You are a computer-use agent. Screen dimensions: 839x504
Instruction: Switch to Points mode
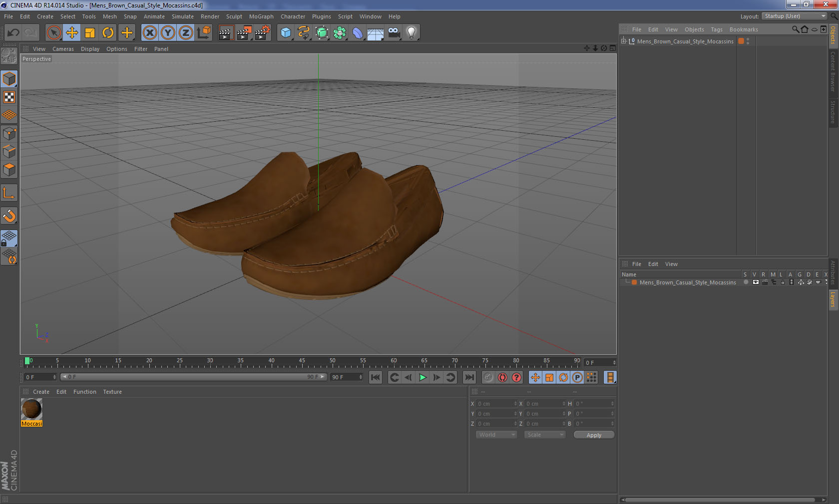click(9, 133)
